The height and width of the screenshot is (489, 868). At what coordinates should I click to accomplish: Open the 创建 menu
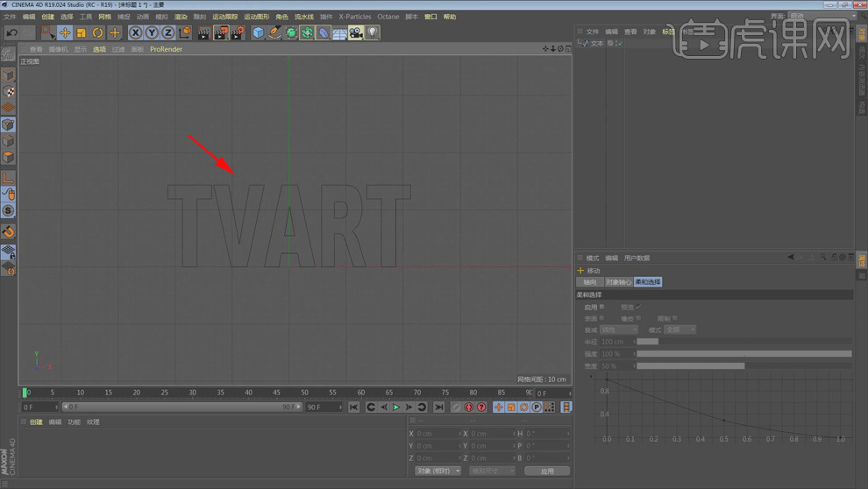pos(47,18)
